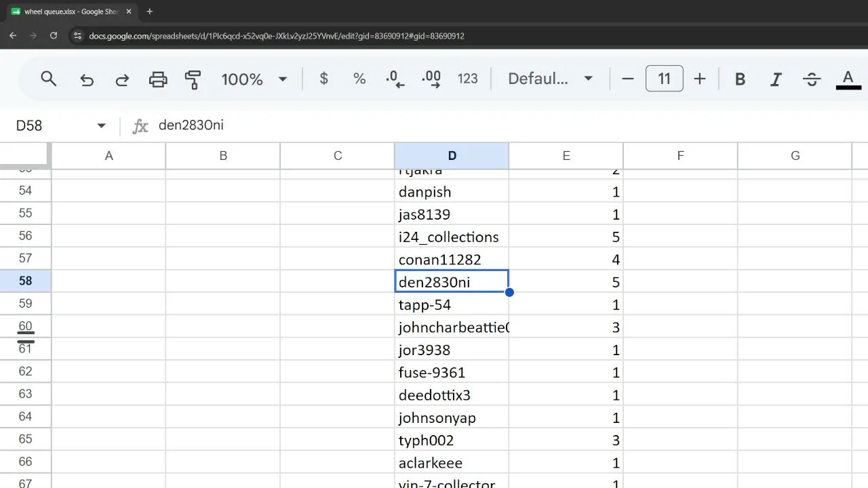
Task: Click the fx function icon
Action: [140, 126]
